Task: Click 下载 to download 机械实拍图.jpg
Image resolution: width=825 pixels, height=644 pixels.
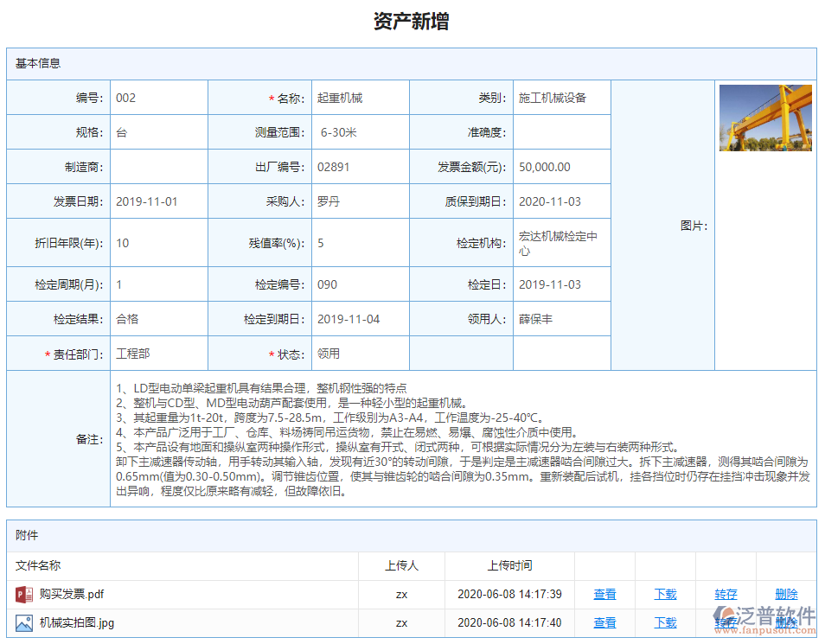Action: (x=665, y=622)
